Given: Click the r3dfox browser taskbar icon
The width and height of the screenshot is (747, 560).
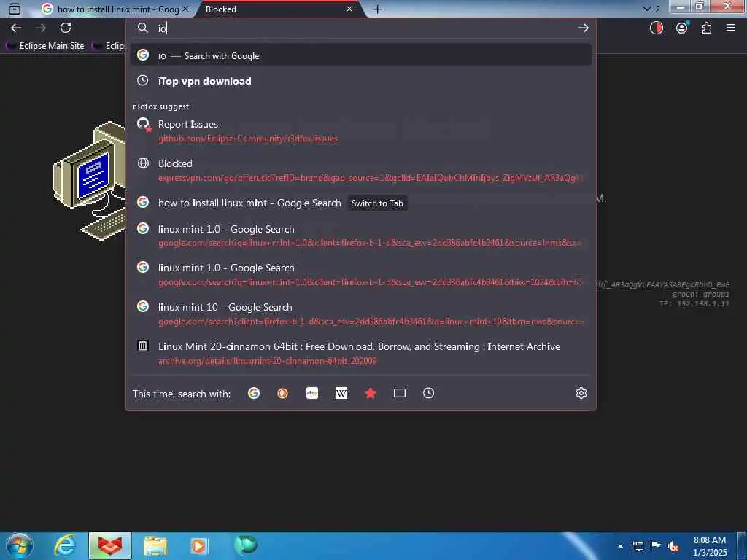Looking at the screenshot, I should coord(110,545).
